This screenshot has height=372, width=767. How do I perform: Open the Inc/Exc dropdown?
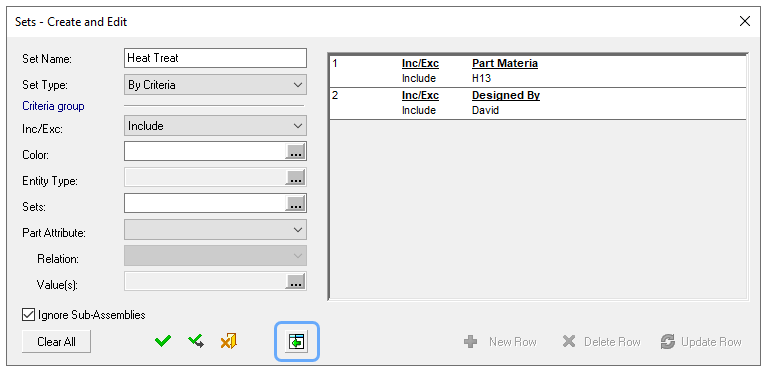pyautogui.click(x=215, y=126)
